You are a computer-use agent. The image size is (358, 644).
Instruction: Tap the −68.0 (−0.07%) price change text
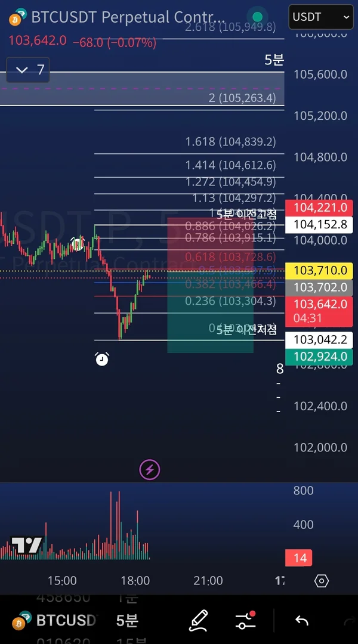point(115,42)
